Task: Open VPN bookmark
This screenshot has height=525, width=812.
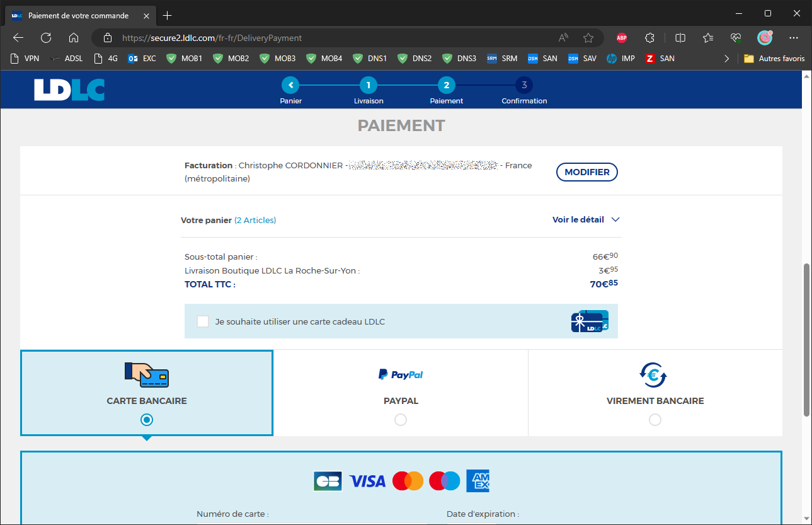Action: coord(26,59)
